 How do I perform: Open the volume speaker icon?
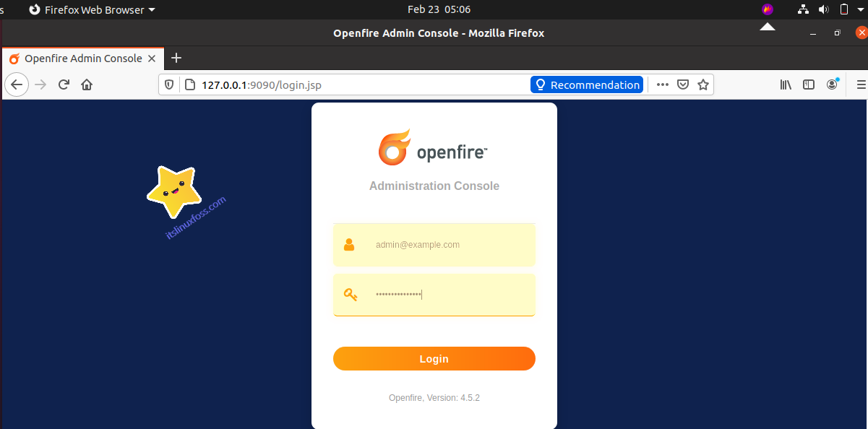823,9
